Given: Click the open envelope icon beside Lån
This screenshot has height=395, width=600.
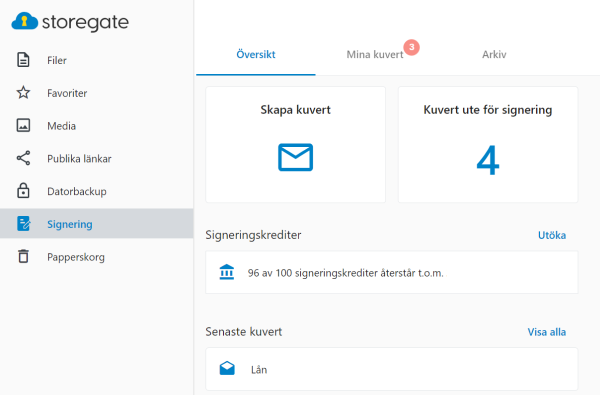Looking at the screenshot, I should pyautogui.click(x=227, y=368).
